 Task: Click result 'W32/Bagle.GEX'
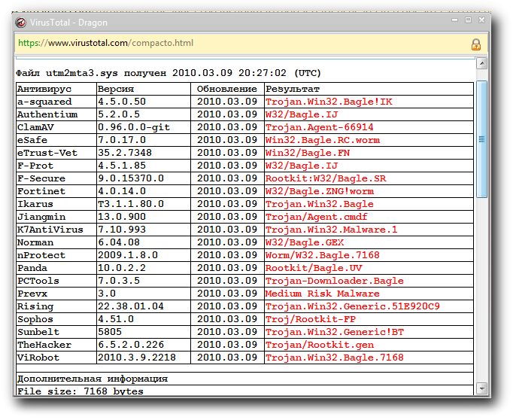pos(305,242)
